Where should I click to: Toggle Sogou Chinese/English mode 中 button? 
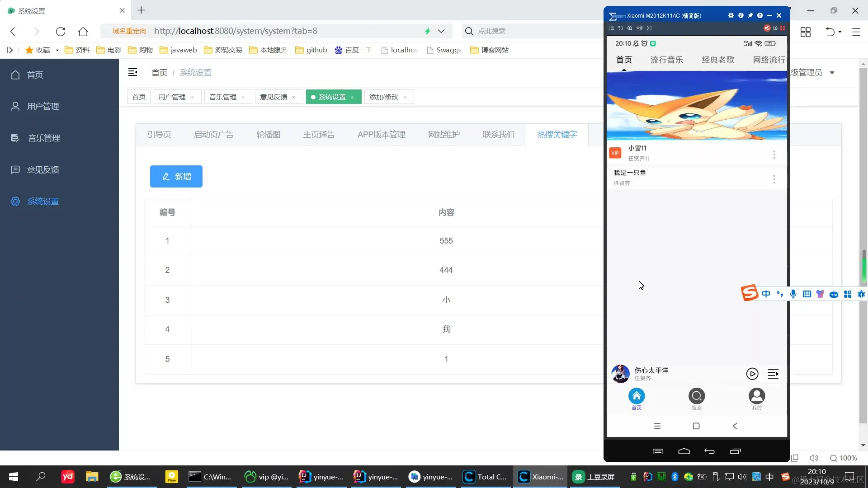click(x=766, y=294)
